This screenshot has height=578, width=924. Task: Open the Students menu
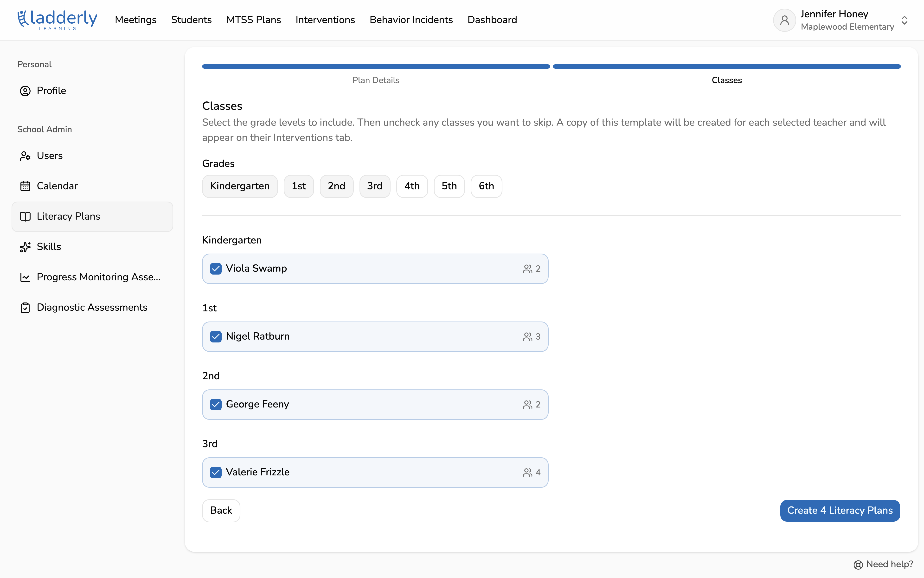point(191,20)
